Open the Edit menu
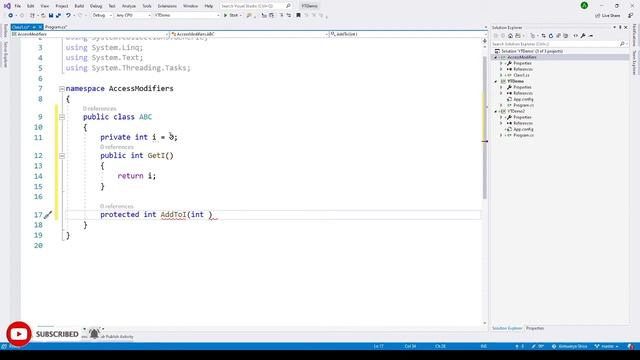The width and height of the screenshot is (640, 360). [x=31, y=6]
